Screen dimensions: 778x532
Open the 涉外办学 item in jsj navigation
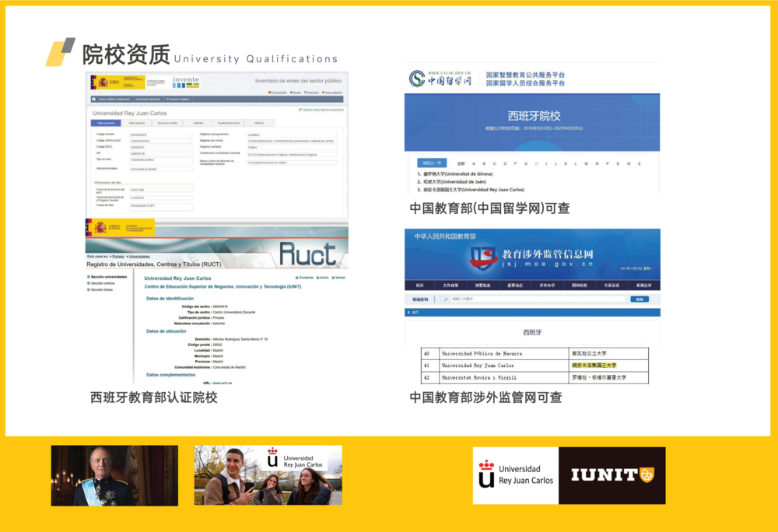(x=547, y=285)
